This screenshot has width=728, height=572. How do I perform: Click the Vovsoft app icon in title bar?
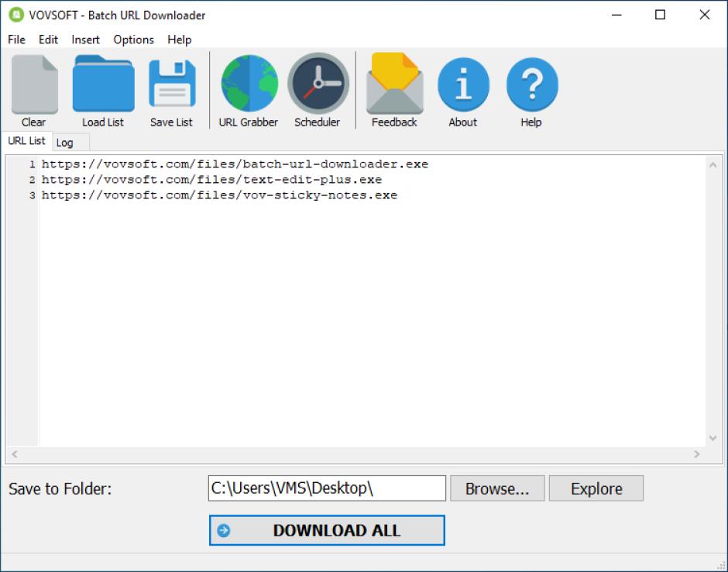tap(16, 15)
